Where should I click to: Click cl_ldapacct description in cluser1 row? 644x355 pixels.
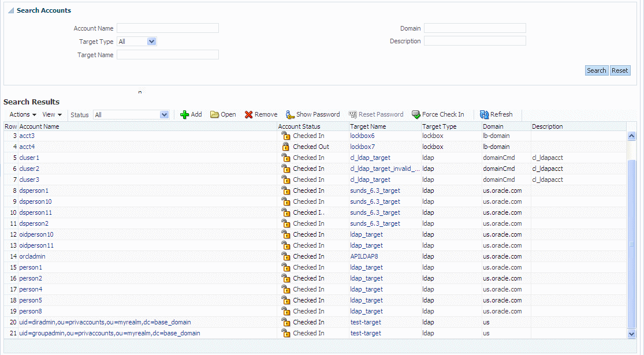tap(548, 158)
